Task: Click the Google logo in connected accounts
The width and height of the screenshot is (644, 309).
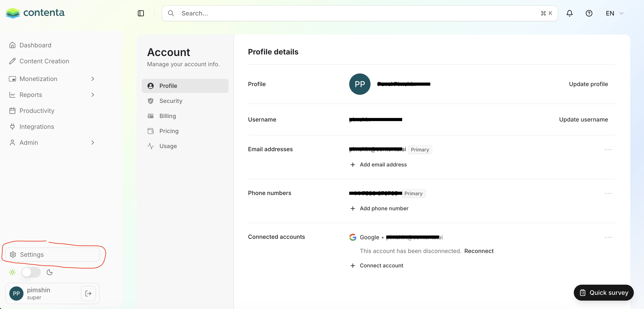Action: tap(353, 237)
